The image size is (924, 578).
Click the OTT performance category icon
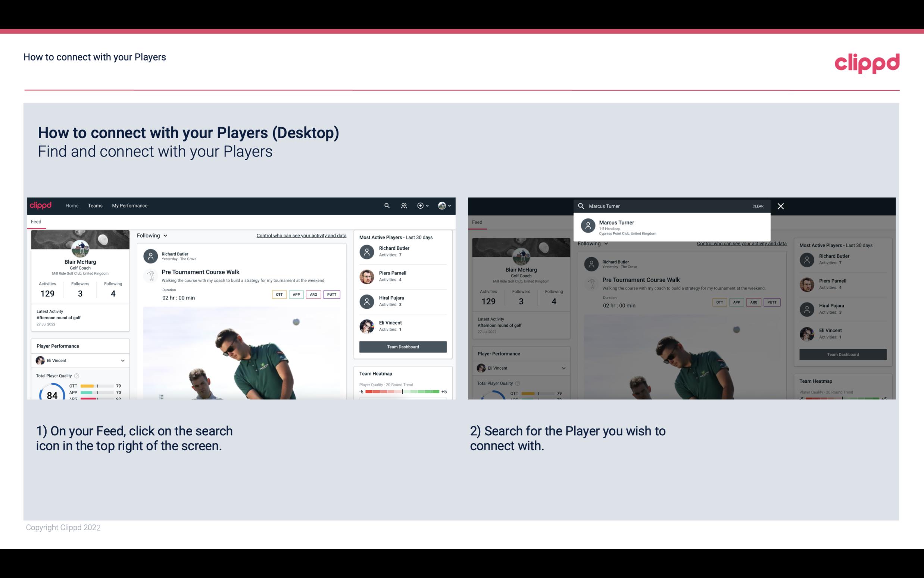pos(278,294)
